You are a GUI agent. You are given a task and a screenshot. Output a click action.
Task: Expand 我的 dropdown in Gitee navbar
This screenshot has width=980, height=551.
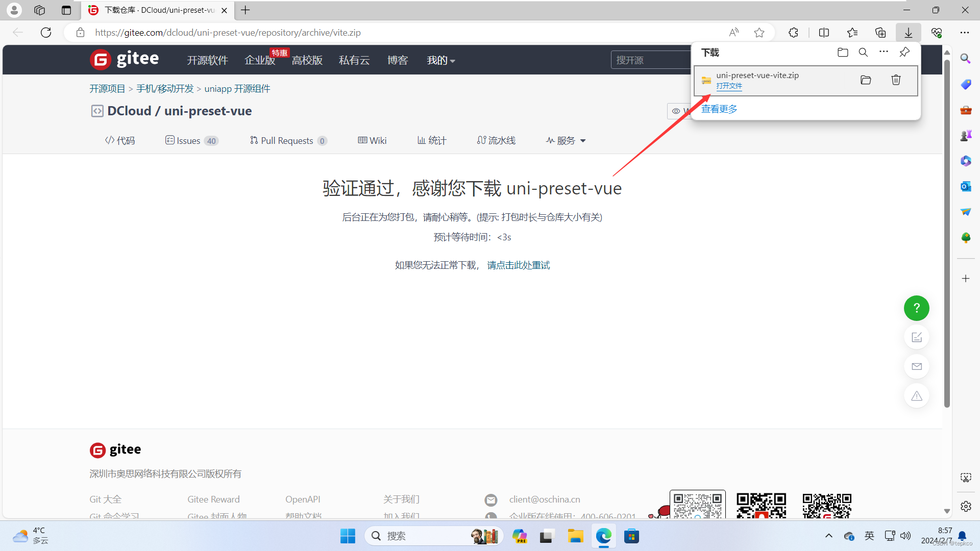(x=440, y=60)
